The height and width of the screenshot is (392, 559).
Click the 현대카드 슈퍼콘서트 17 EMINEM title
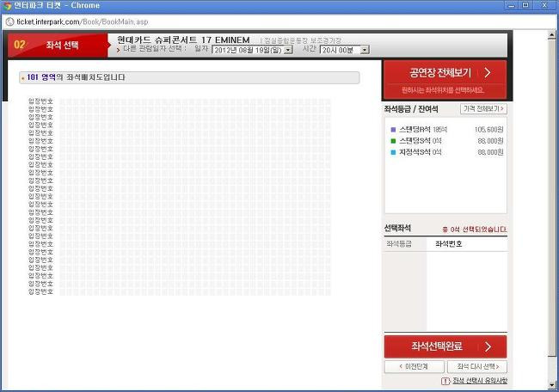(x=183, y=40)
